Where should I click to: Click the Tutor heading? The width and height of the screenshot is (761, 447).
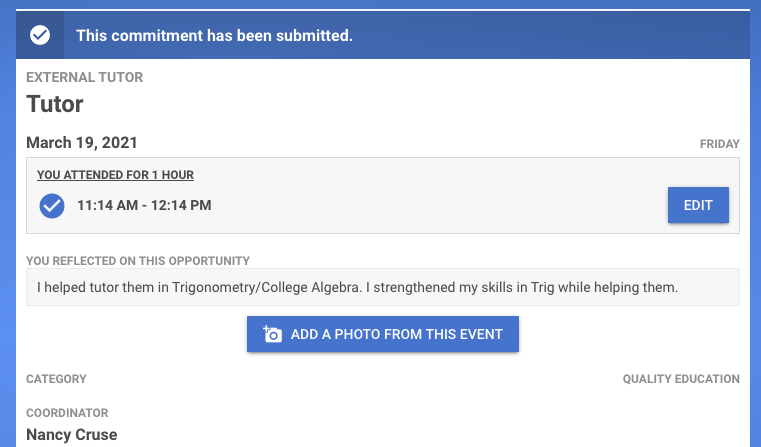[x=54, y=104]
